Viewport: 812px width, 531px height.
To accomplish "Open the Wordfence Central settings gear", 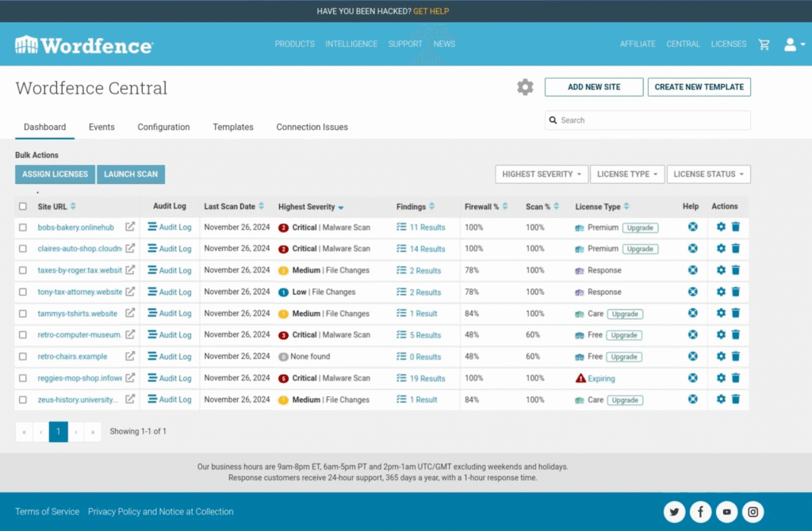I will coord(525,87).
